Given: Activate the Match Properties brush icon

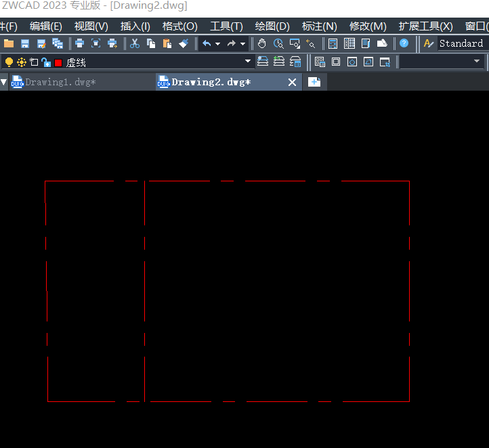Looking at the screenshot, I should click(x=184, y=43).
